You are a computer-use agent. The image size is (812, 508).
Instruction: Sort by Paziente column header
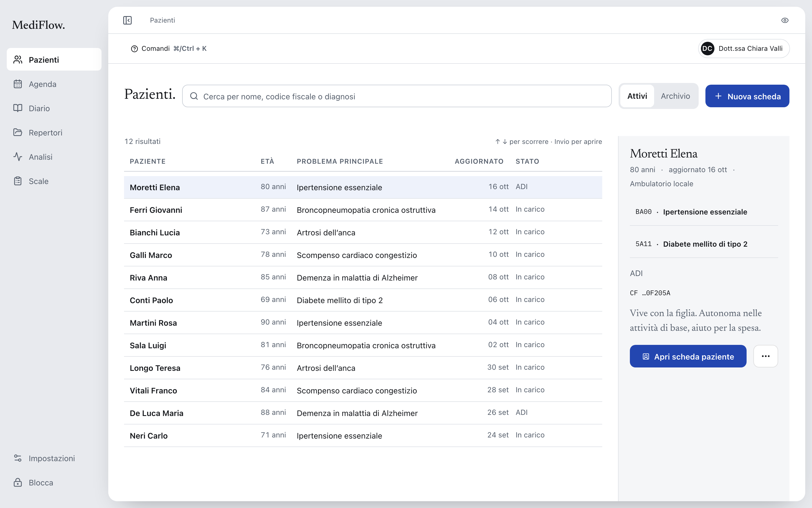(148, 161)
